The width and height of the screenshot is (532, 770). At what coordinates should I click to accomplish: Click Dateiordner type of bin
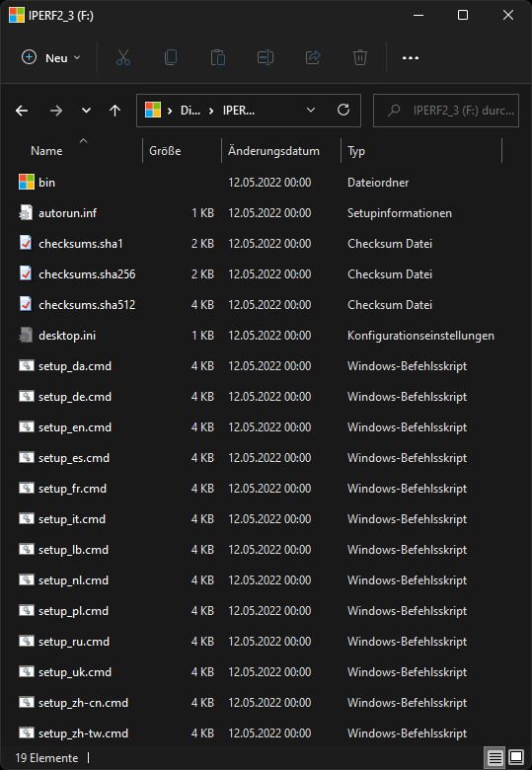click(378, 183)
